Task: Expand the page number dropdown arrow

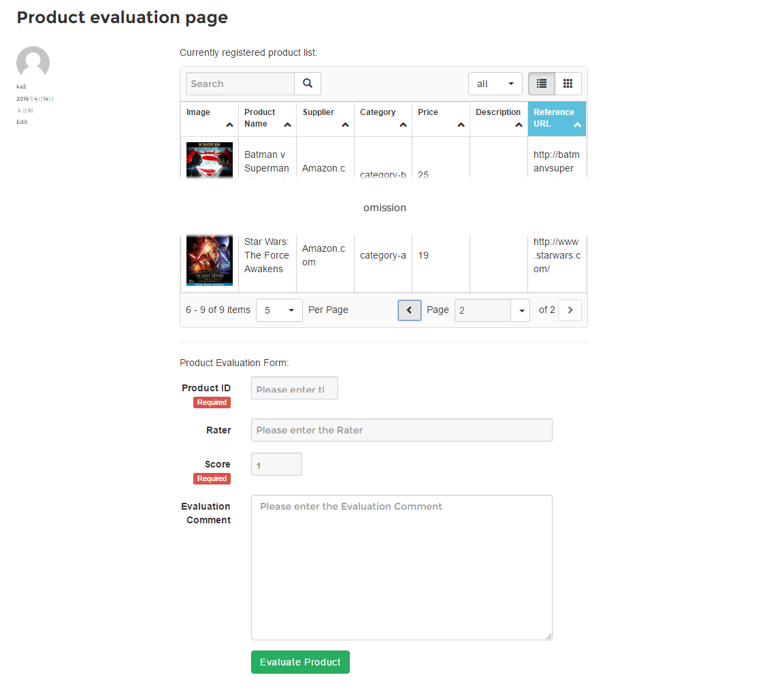Action: [x=521, y=310]
